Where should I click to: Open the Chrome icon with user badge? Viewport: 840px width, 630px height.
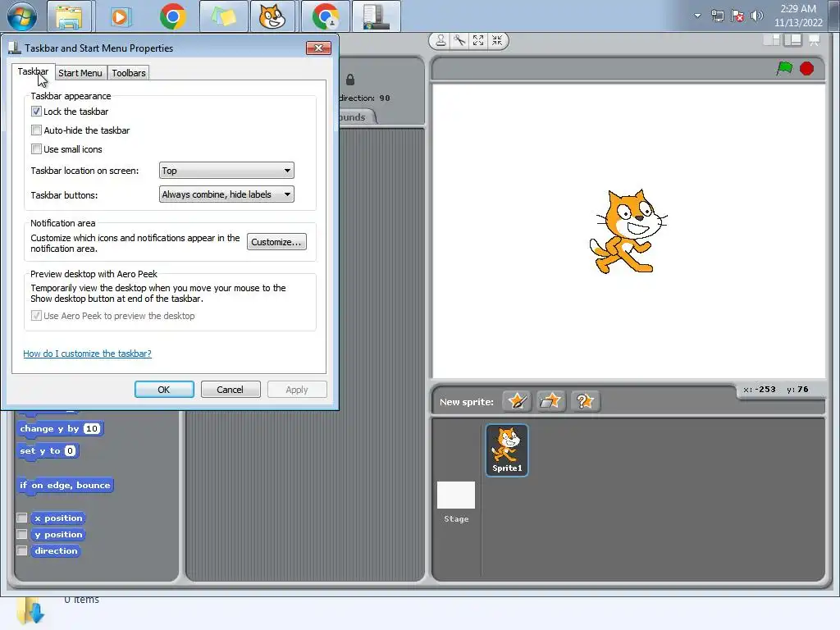coord(325,16)
